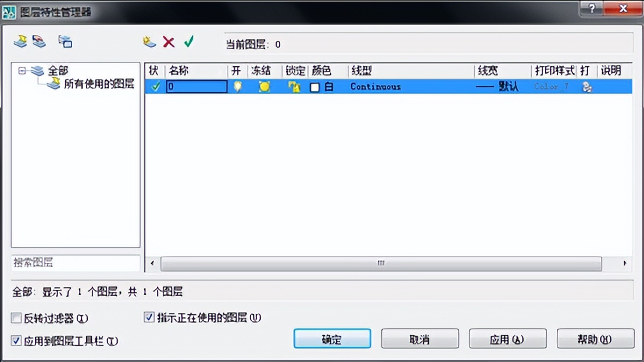Delete layer using the red X icon

(169, 42)
